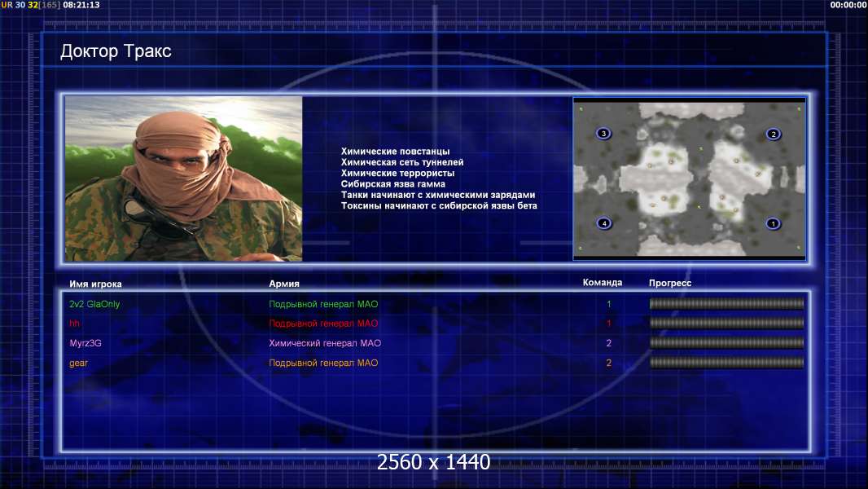
Task: Click 'Команда' column header
Action: point(603,283)
